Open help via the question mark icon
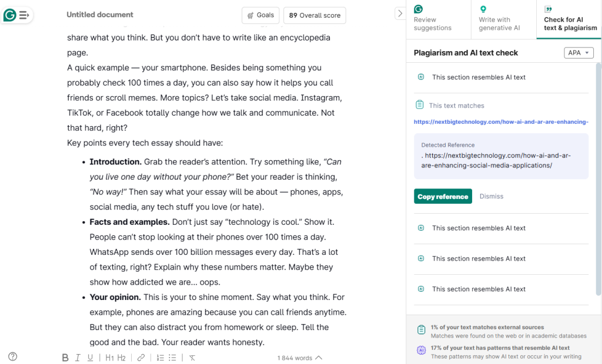This screenshot has height=364, width=602. click(x=12, y=356)
